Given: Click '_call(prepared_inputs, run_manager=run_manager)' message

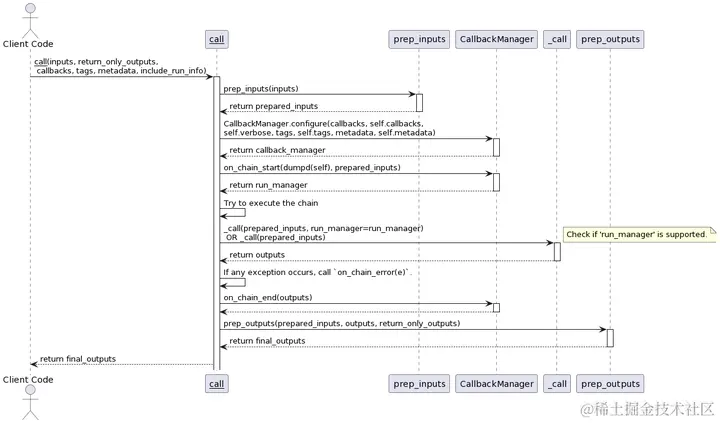Looking at the screenshot, I should [323, 228].
